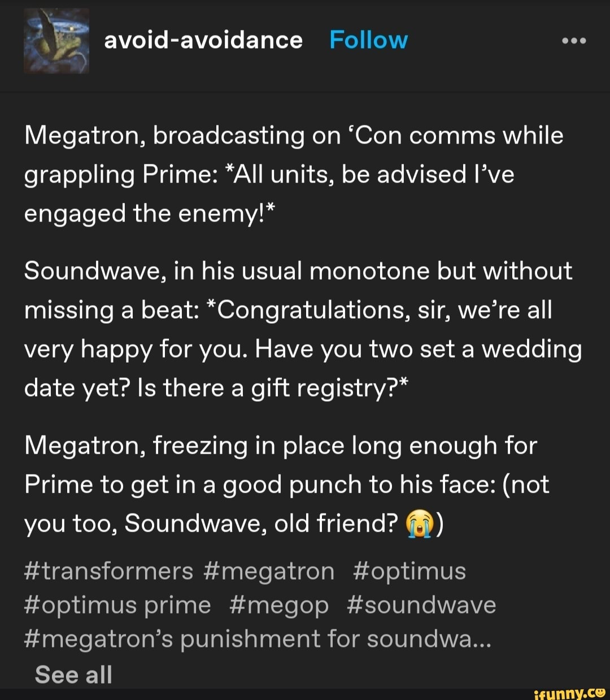Open the #megop hashtag
Image resolution: width=610 pixels, height=700 pixels.
tap(279, 605)
